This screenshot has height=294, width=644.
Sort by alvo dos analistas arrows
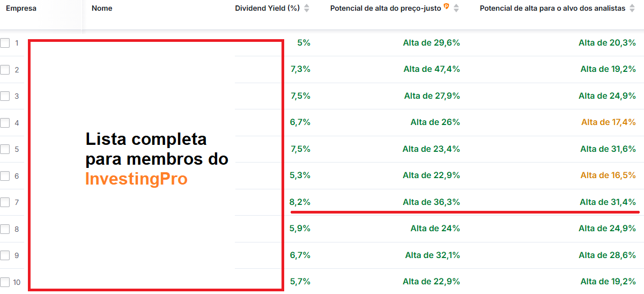point(632,9)
